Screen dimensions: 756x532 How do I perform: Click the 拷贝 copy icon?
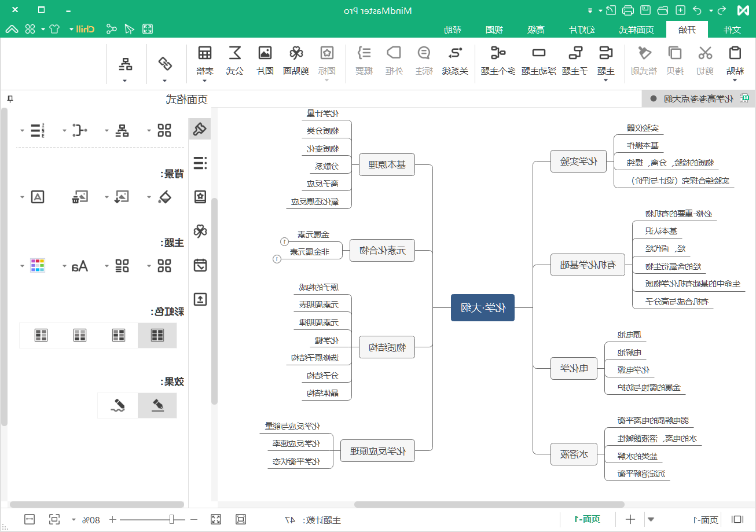(675, 53)
